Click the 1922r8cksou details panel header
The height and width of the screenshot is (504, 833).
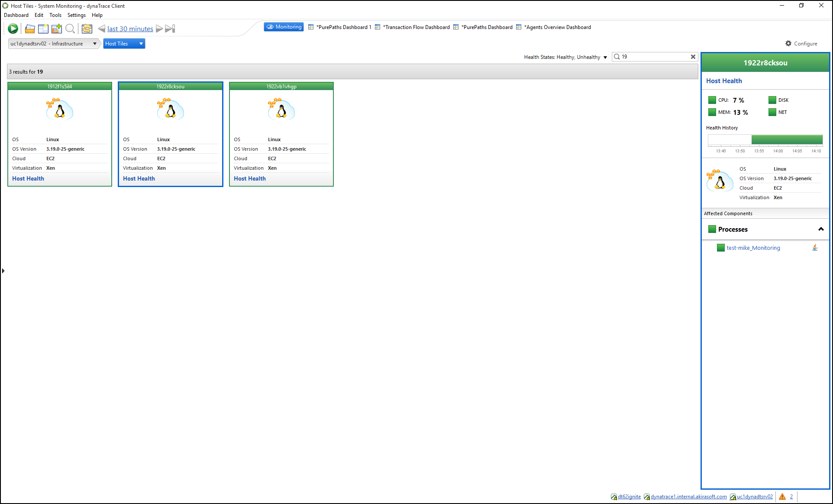click(765, 63)
